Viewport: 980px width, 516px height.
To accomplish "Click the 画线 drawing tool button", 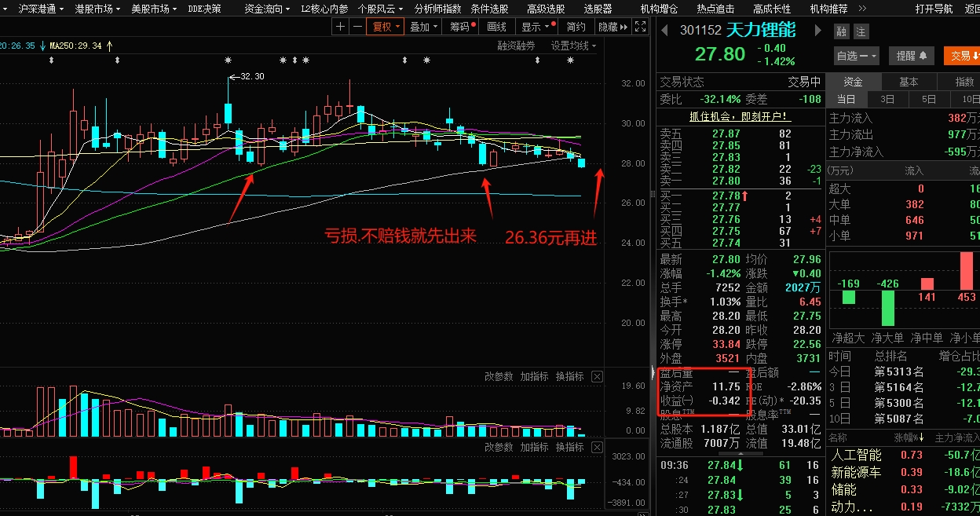I will [x=497, y=27].
